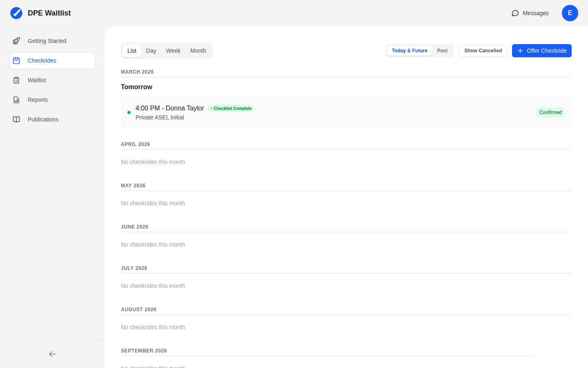Viewport: 588px width, 368px height.
Task: Select the DPE Waitlist checkmark logo
Action: pyautogui.click(x=16, y=13)
